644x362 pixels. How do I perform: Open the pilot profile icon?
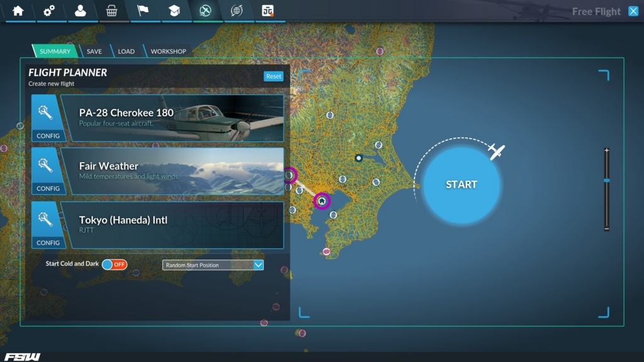80,11
